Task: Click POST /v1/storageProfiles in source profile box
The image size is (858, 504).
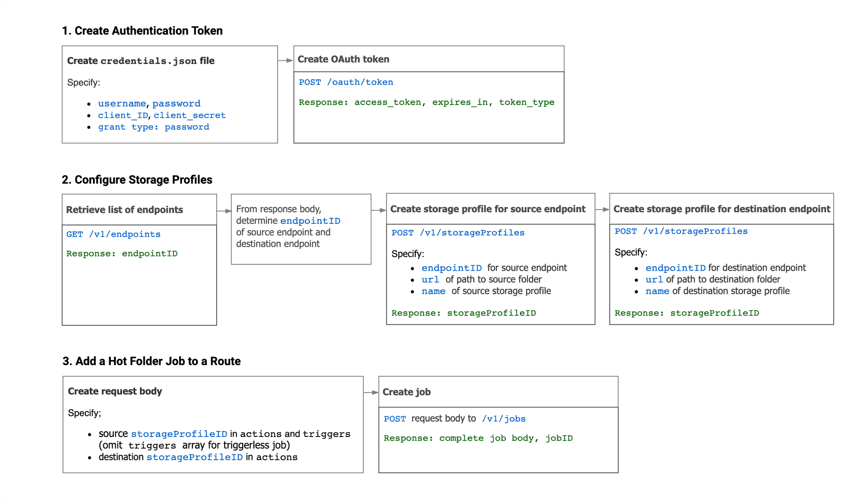Action: 458,232
